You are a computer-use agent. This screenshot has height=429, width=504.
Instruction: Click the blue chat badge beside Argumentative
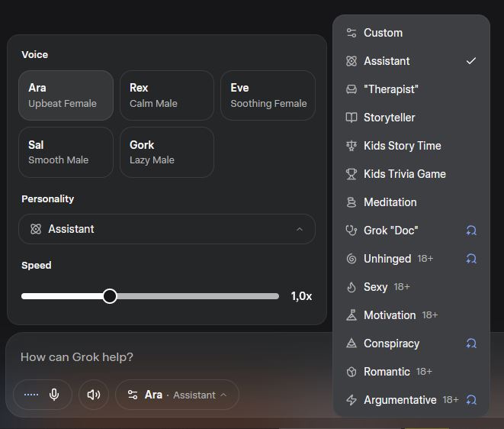point(471,400)
